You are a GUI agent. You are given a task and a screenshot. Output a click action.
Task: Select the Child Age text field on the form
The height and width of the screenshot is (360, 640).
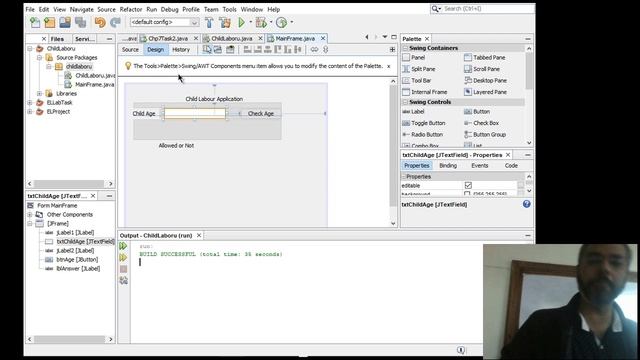tap(195, 113)
